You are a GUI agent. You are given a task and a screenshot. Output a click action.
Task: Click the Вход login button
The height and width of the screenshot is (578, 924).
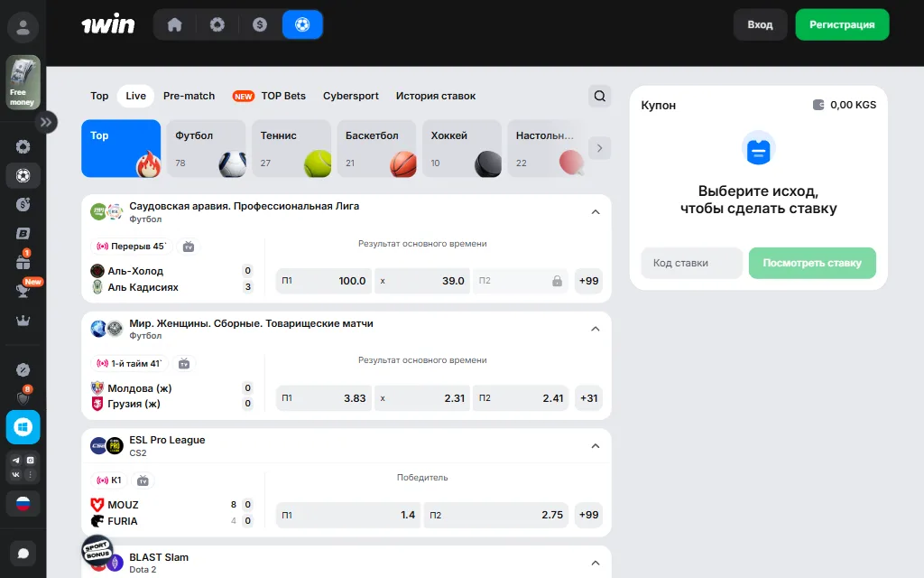(760, 24)
